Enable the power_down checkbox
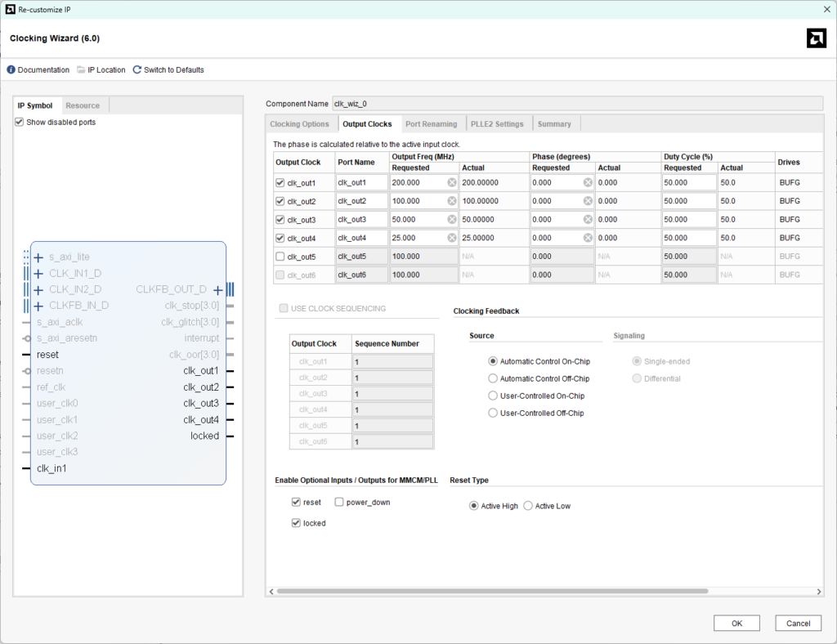This screenshot has height=644, width=837. (339, 502)
